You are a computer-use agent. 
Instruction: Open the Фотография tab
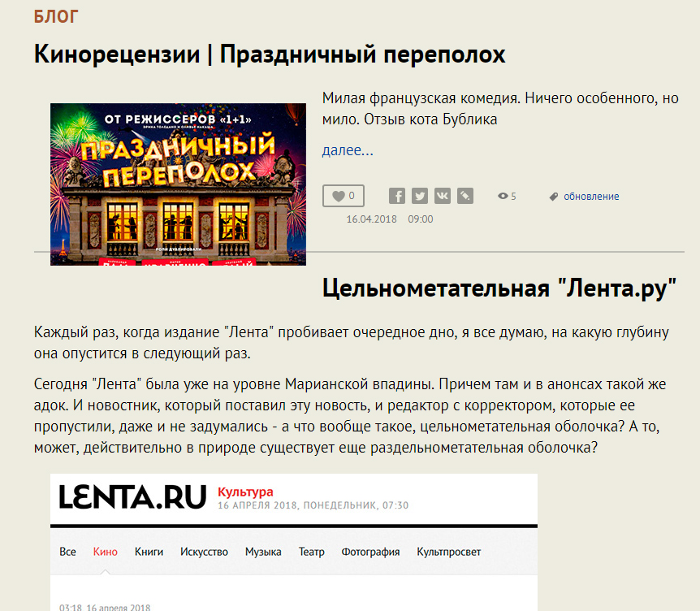coord(370,552)
